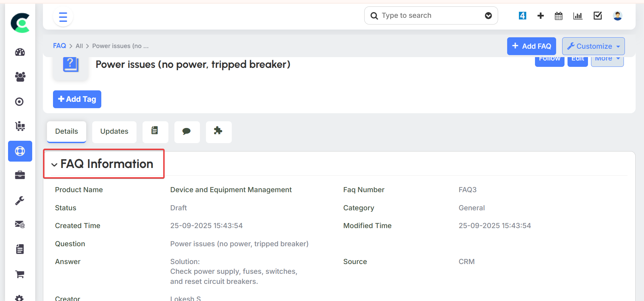Image resolution: width=644 pixels, height=301 pixels.
Task: Click the Add FAQ button
Action: pos(531,46)
